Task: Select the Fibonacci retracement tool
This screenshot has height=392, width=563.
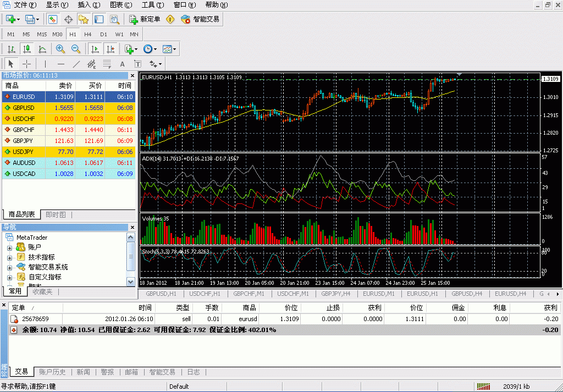Action: 107,64
